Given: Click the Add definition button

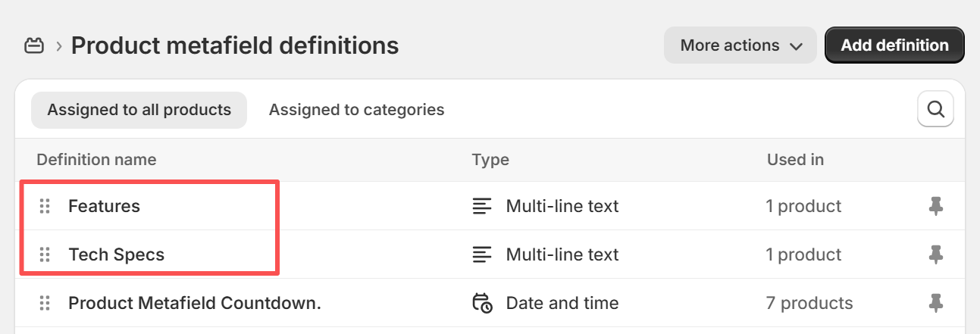Looking at the screenshot, I should point(894,45).
